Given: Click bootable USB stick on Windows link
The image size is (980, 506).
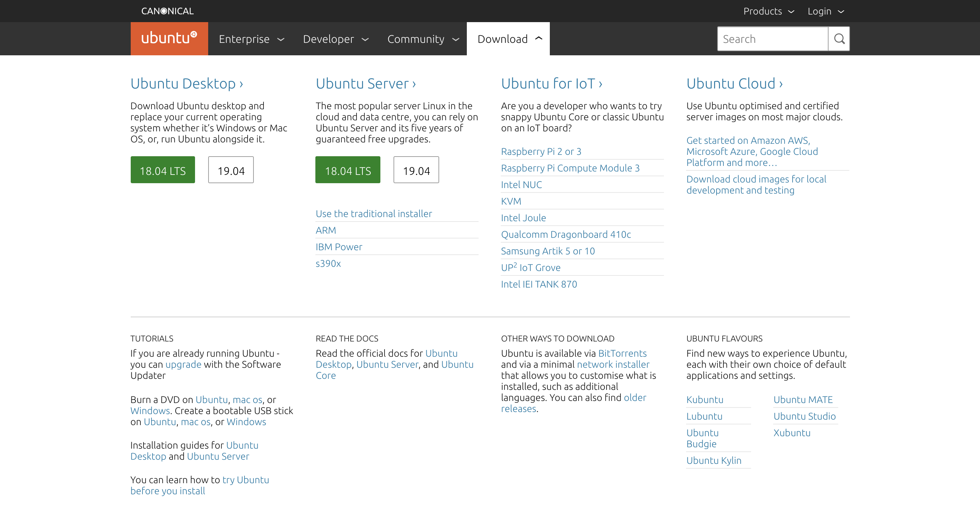Looking at the screenshot, I should [246, 422].
